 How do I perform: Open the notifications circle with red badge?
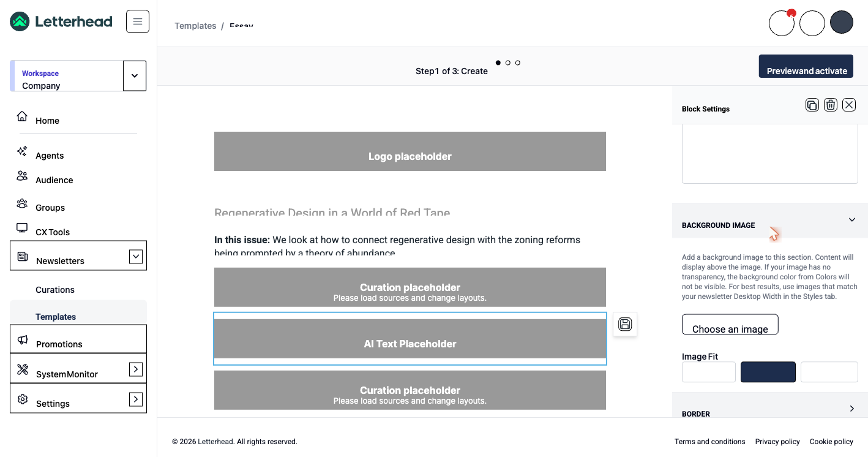point(782,23)
